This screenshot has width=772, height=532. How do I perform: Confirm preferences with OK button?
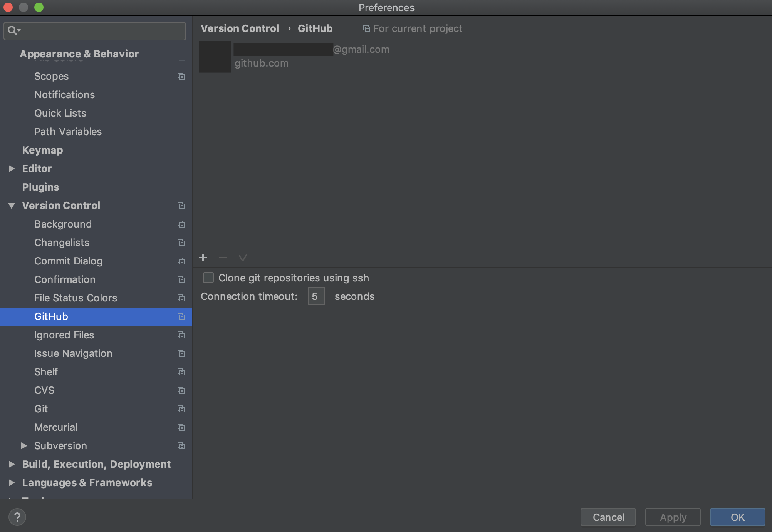pos(737,517)
